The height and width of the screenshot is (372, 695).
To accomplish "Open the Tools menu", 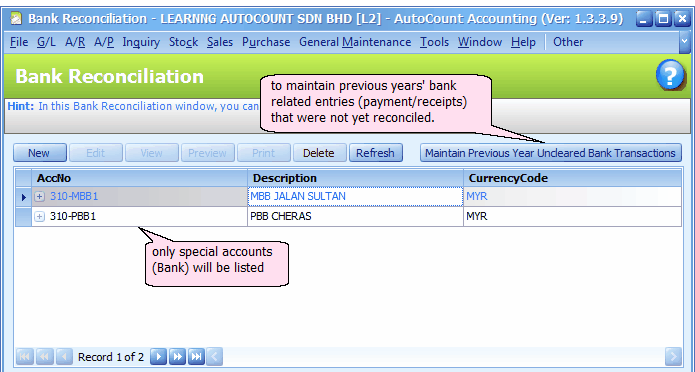I will pyautogui.click(x=434, y=42).
